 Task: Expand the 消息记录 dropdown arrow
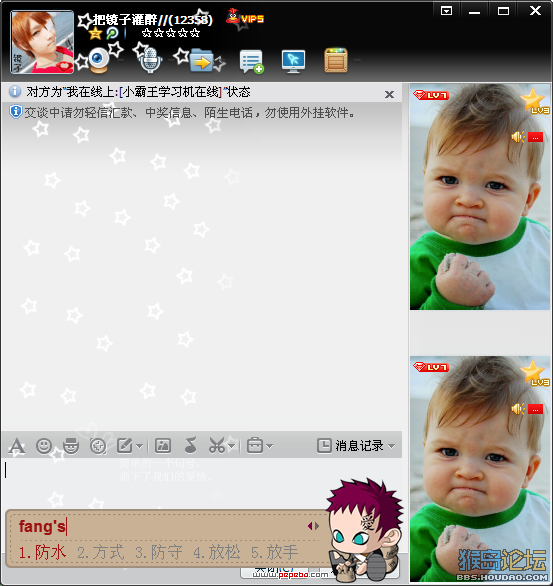click(391, 446)
